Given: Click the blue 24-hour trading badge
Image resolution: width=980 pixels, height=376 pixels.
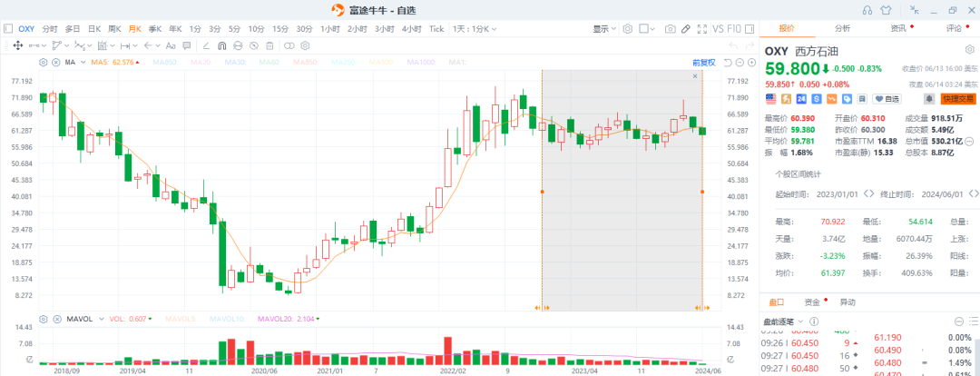Looking at the screenshot, I should click(x=802, y=99).
